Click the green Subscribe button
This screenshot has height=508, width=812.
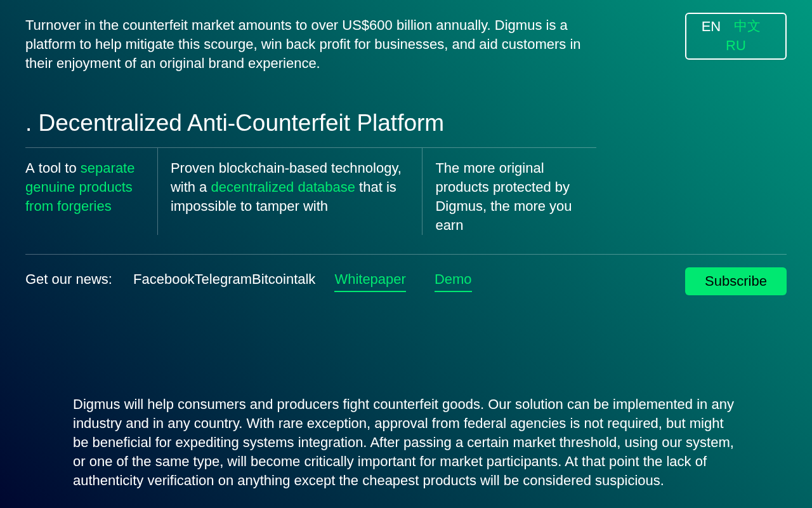[736, 281]
